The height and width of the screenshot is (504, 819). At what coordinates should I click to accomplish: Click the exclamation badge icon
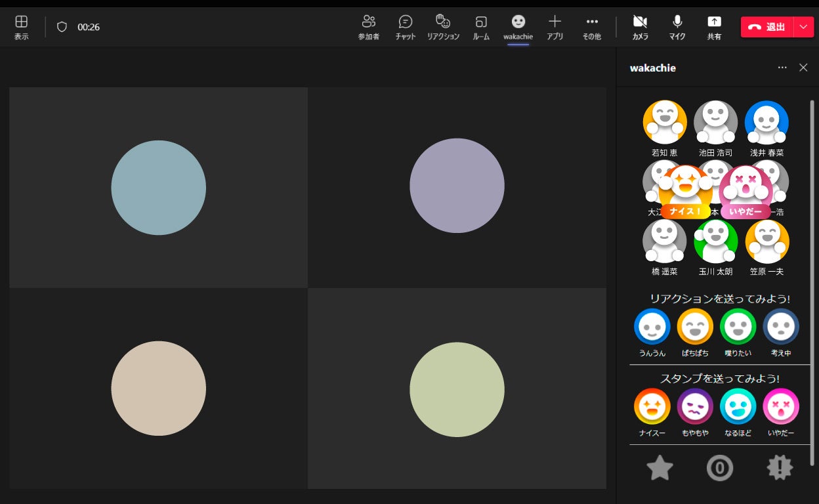pos(780,468)
